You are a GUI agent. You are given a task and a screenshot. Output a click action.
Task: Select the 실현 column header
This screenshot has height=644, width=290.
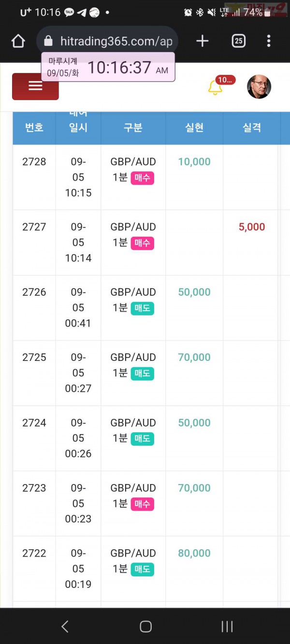point(194,128)
